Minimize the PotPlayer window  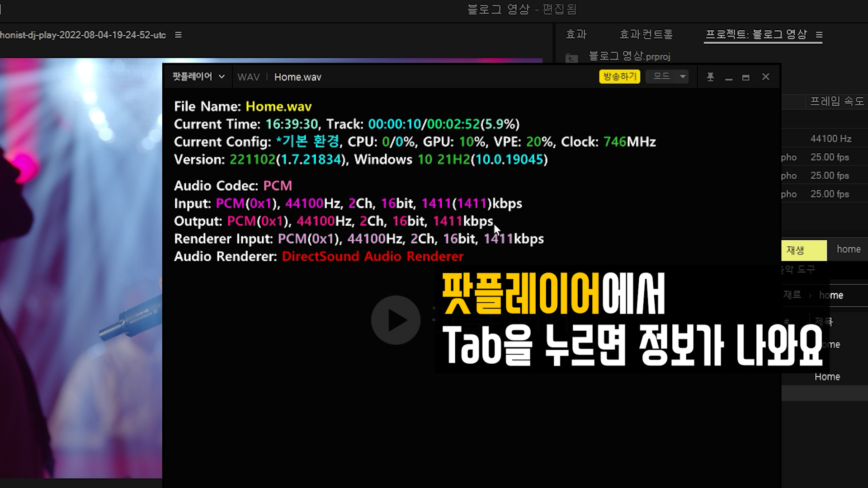tap(729, 78)
